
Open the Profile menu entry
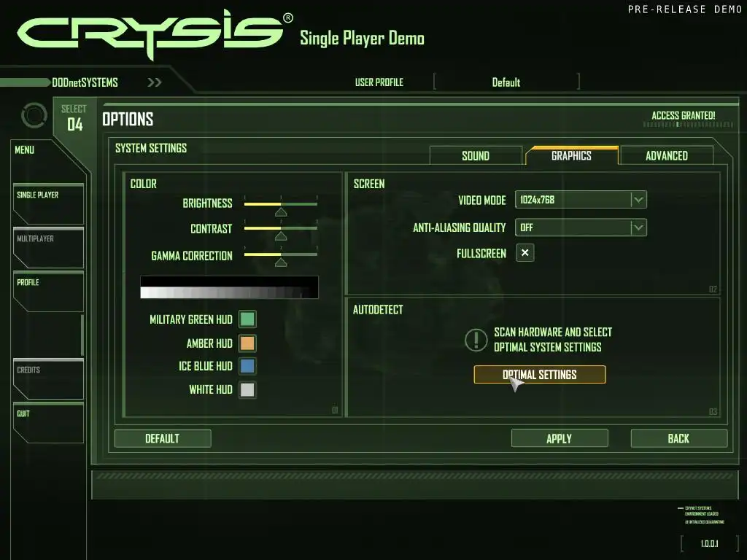[48, 291]
